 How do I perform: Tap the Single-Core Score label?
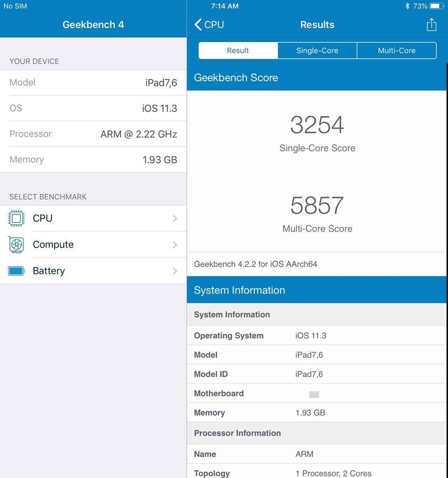(x=318, y=148)
